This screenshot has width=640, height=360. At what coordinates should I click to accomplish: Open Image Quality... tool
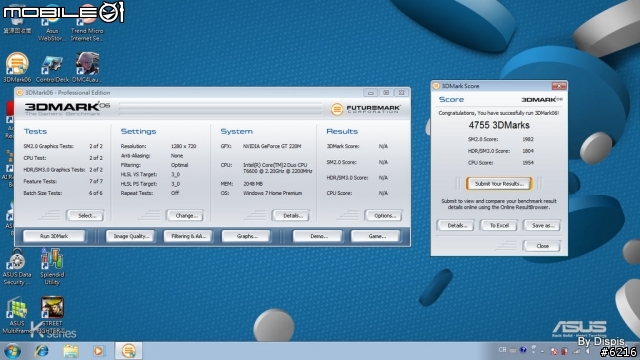pos(131,236)
